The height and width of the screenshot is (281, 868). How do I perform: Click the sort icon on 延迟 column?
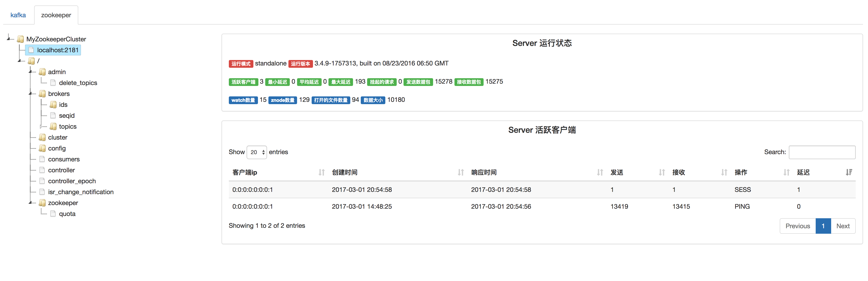click(848, 173)
